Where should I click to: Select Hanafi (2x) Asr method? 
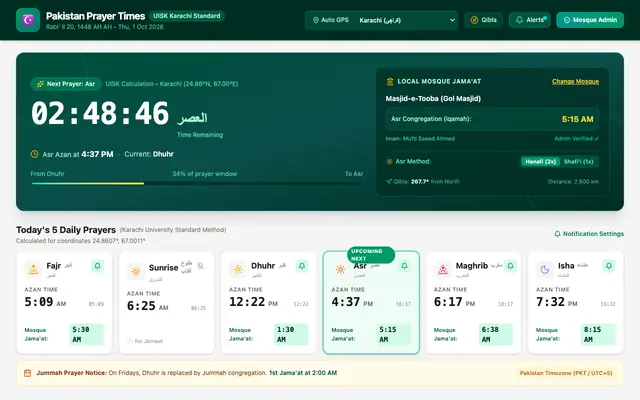540,162
